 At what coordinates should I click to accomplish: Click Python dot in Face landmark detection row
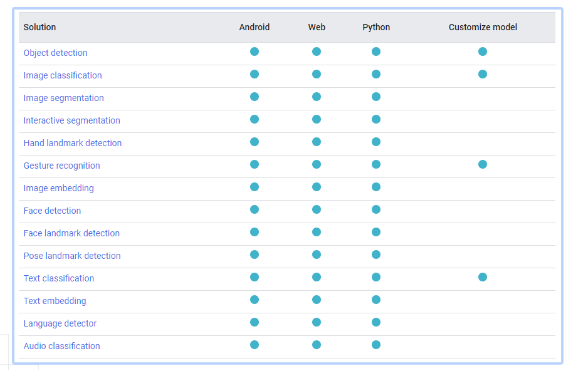click(376, 232)
